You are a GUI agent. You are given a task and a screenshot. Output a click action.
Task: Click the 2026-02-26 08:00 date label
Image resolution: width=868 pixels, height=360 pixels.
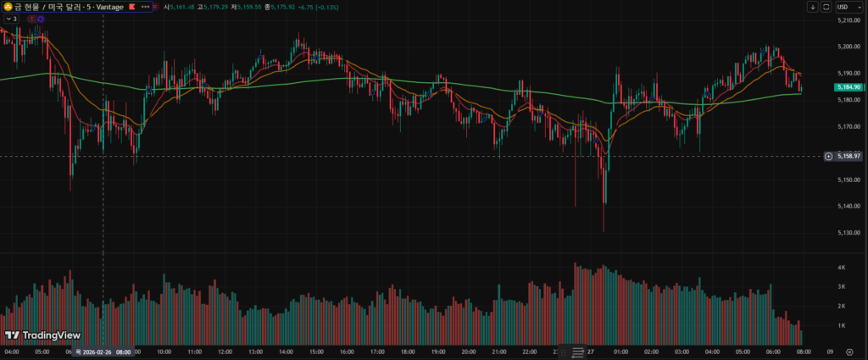point(103,351)
